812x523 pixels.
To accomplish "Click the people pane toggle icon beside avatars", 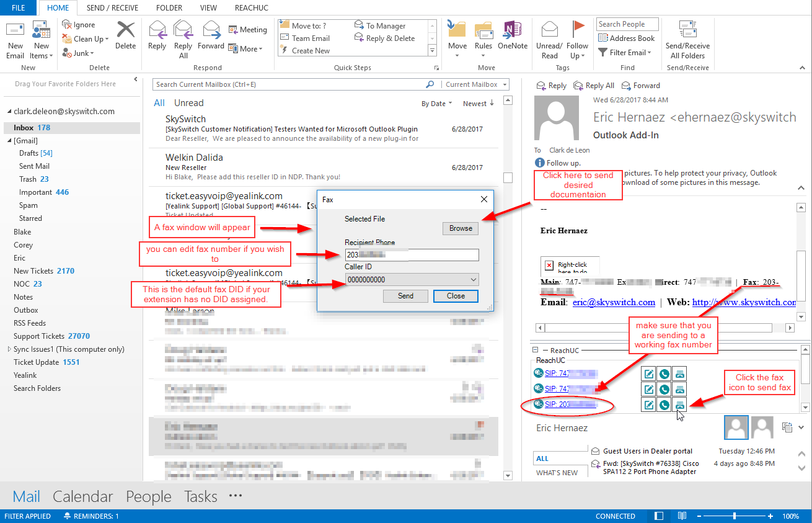I will [x=788, y=427].
